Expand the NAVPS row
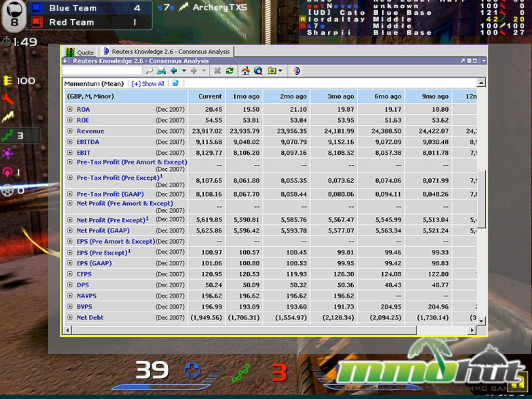Screen dimensions: 532x399 (70, 296)
